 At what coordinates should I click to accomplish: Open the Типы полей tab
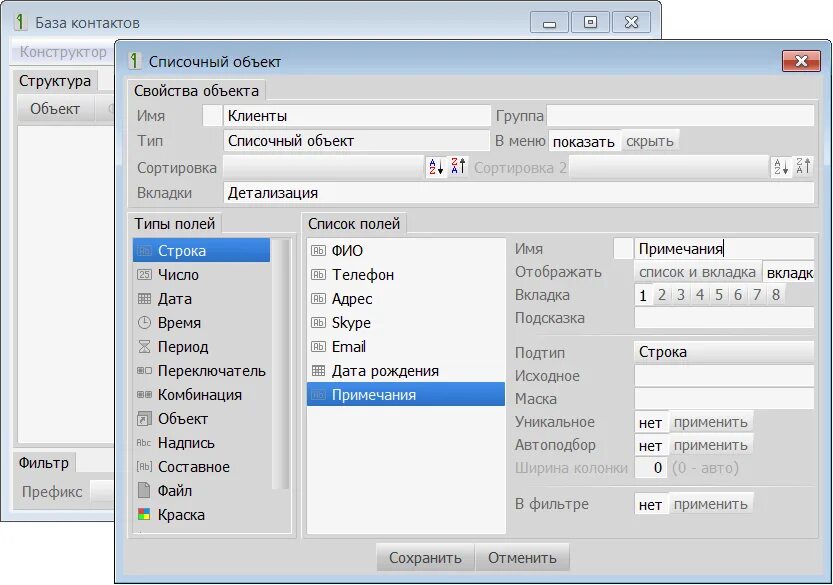(x=174, y=224)
